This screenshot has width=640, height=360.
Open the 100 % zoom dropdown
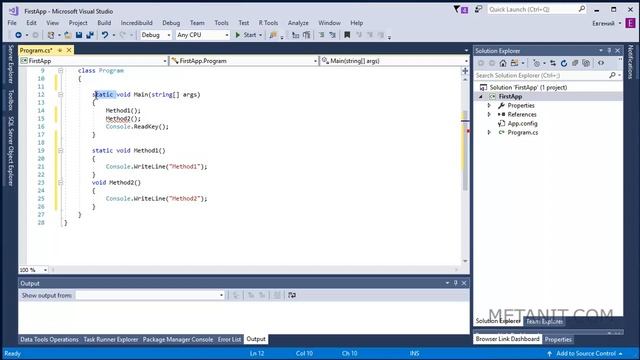[x=33, y=270]
